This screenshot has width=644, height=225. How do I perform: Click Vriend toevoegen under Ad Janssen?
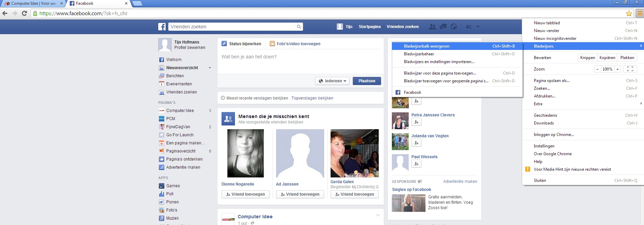(x=300, y=194)
